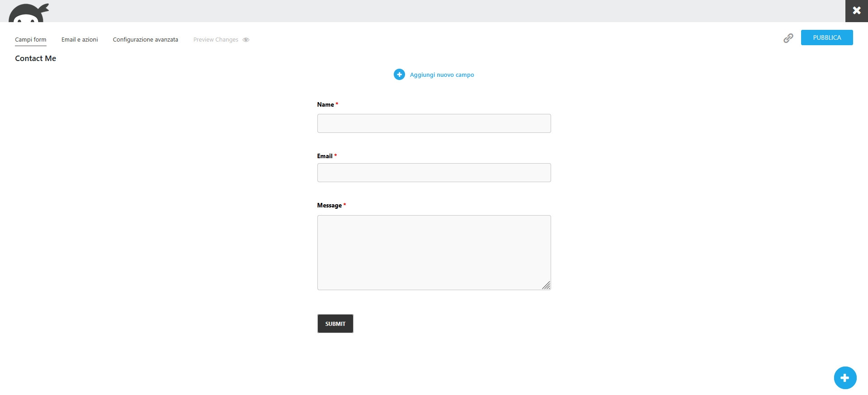Click the Aggiungi nuovo campo link
Image resolution: width=868 pixels, height=395 pixels.
click(x=442, y=75)
